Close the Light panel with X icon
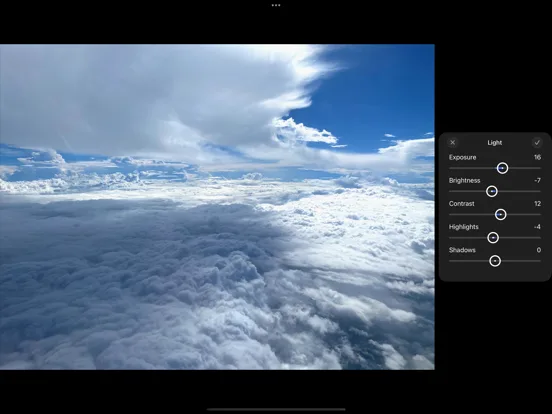This screenshot has height=414, width=552. [452, 143]
